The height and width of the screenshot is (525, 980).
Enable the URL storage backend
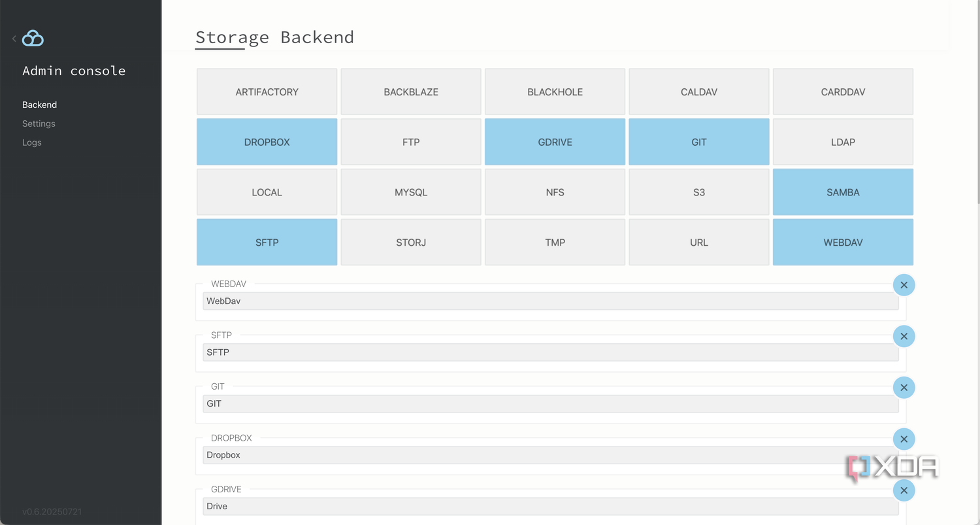pyautogui.click(x=699, y=242)
